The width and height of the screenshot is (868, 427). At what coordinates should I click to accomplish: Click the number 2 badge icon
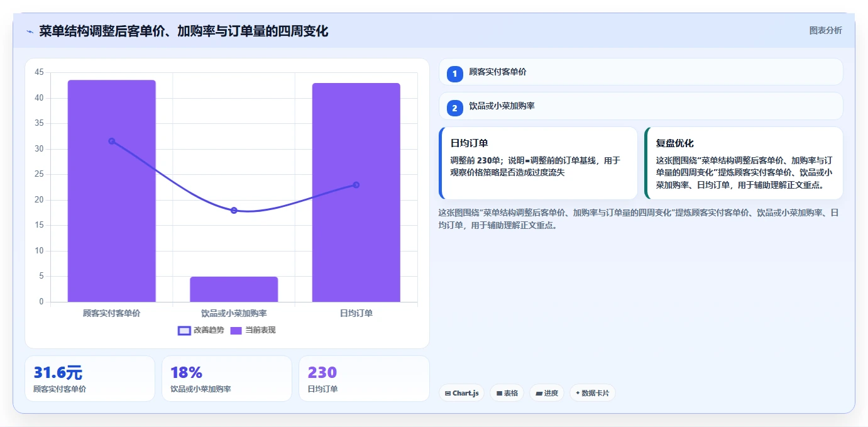click(454, 108)
